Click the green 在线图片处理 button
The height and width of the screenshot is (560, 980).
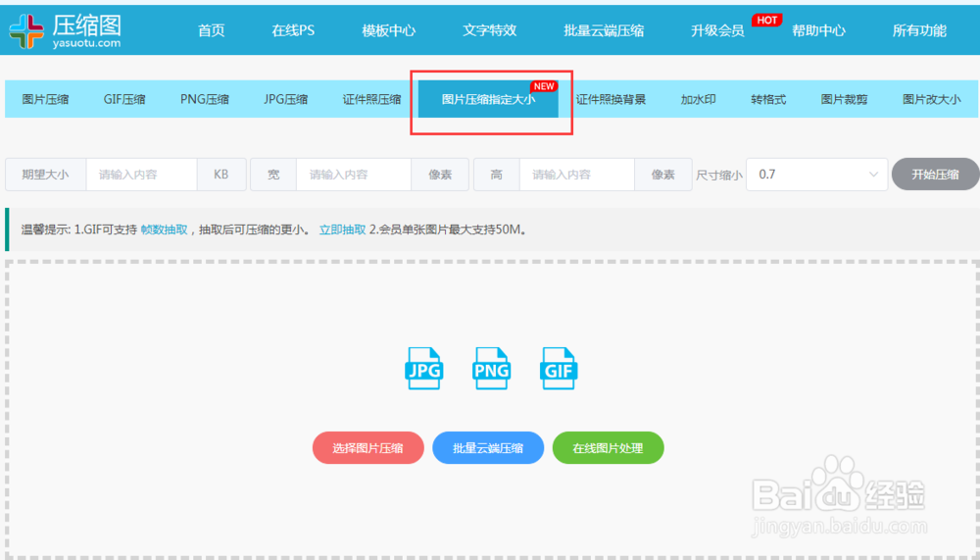pyautogui.click(x=609, y=448)
